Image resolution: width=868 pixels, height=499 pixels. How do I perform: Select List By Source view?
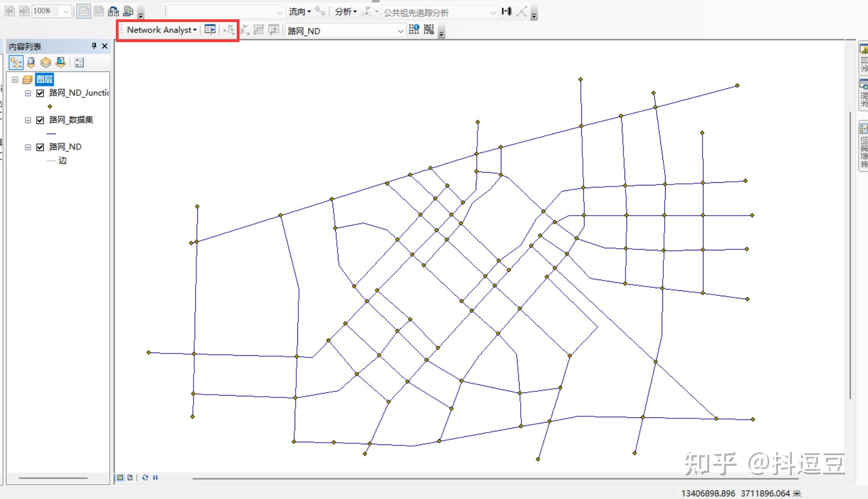click(31, 63)
